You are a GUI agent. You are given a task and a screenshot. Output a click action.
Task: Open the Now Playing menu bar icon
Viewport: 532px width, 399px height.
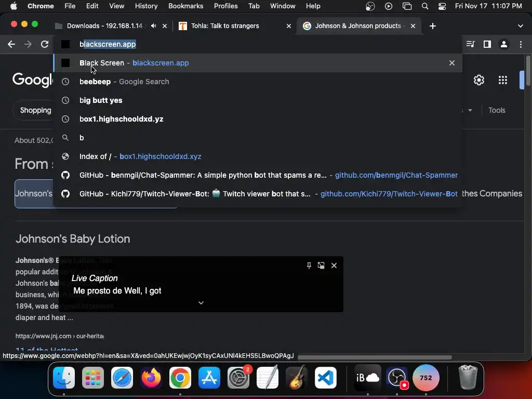tap(389, 6)
